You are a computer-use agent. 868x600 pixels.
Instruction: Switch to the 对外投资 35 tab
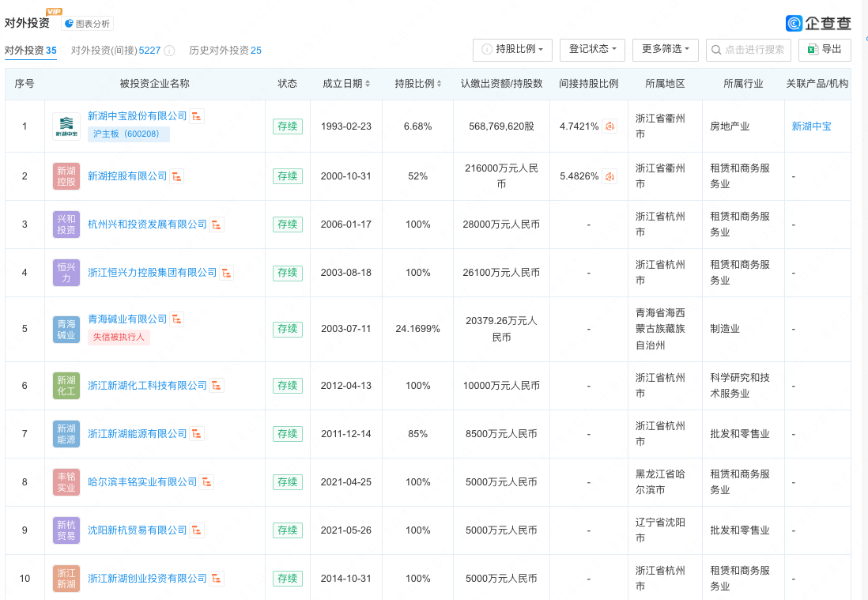(31, 51)
